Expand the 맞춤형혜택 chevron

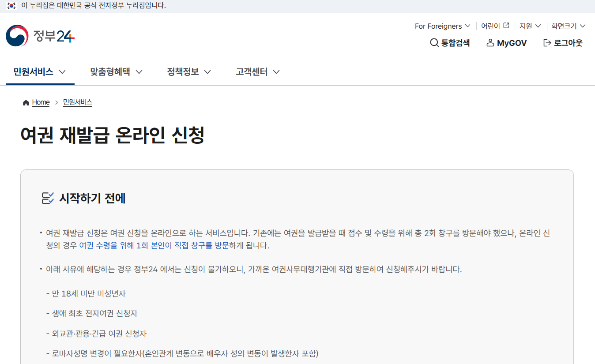click(x=140, y=71)
